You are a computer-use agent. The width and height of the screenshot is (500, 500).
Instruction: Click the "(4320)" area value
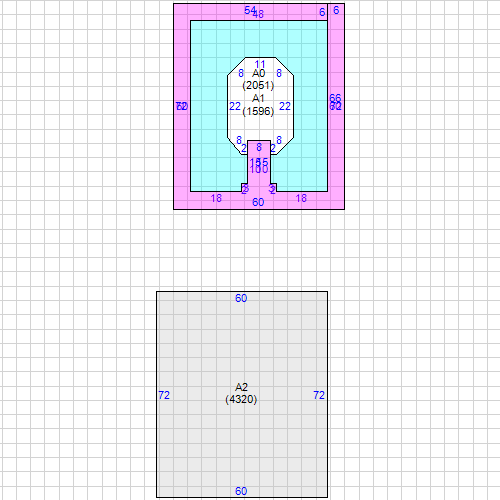tap(241, 399)
